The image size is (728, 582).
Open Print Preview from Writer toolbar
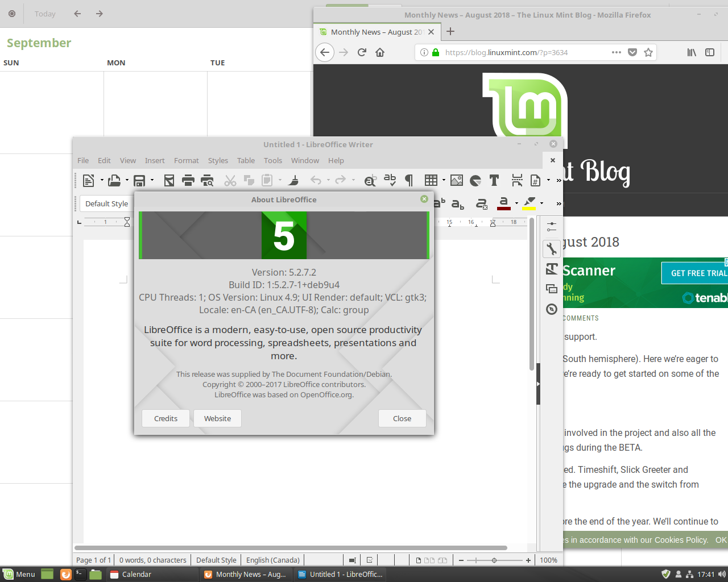tap(207, 181)
